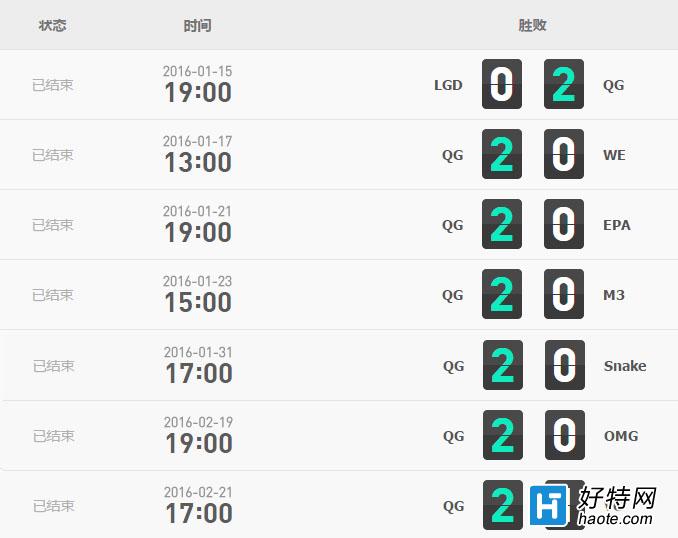Click OMG's score tile showing 0
The width and height of the screenshot is (678, 538).
pos(565,436)
